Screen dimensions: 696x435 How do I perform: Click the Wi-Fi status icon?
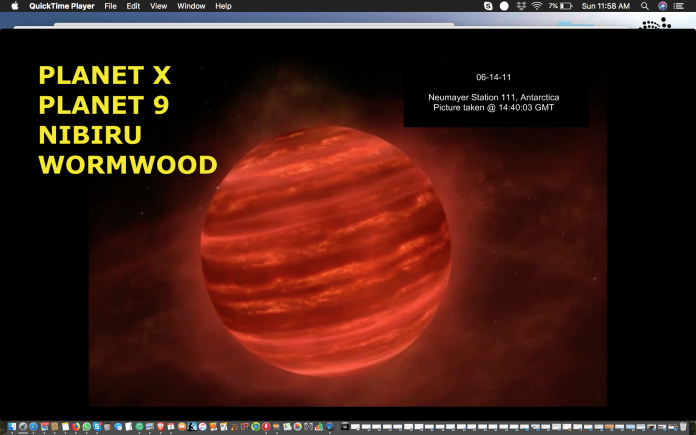pyautogui.click(x=536, y=6)
